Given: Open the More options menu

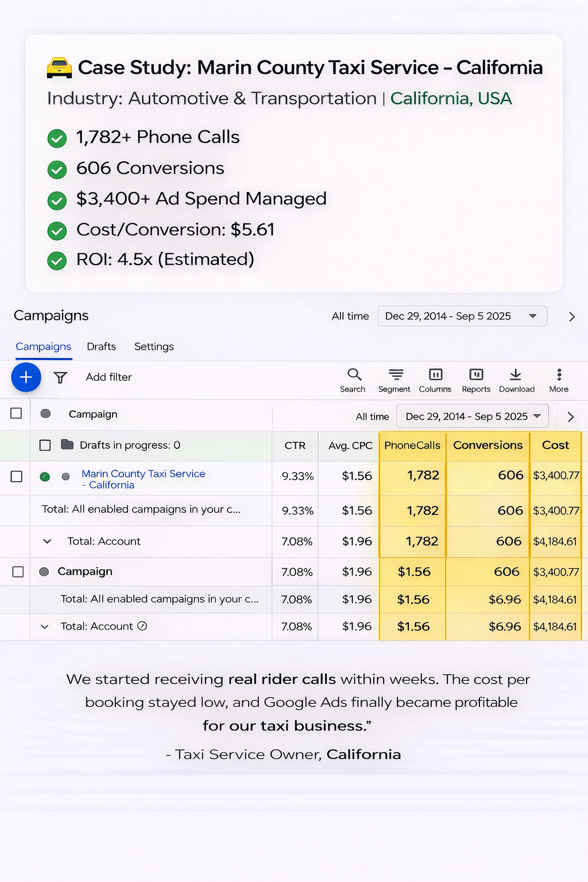Looking at the screenshot, I should (559, 375).
